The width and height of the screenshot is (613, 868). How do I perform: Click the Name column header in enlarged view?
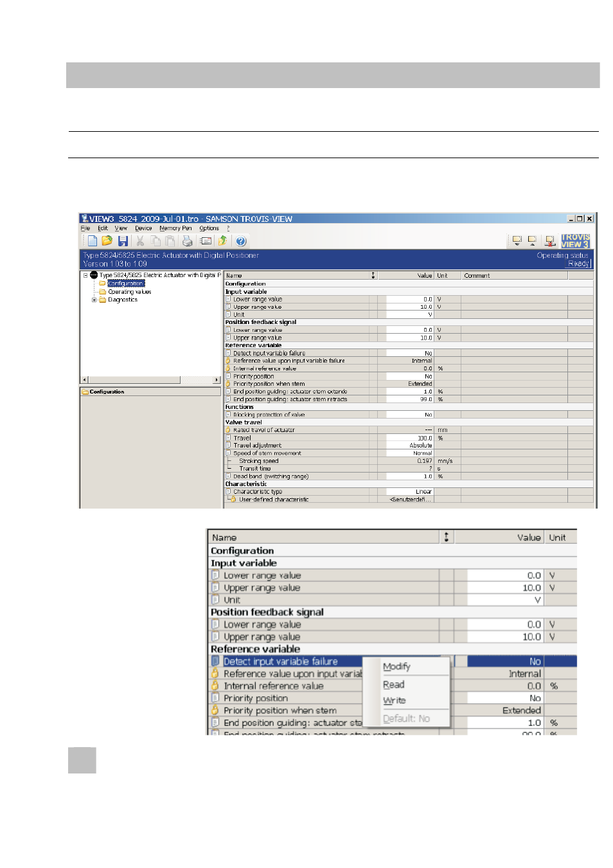[323, 538]
